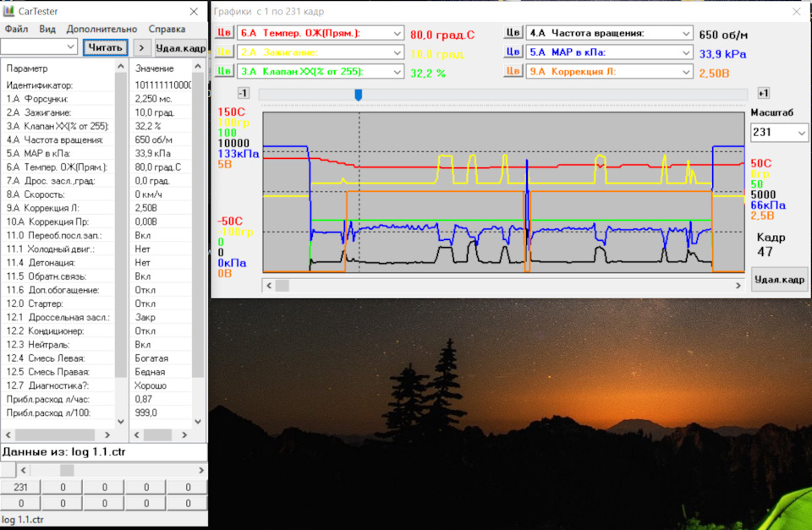Expand the 4.А Частота вращения dropdown

[686, 33]
